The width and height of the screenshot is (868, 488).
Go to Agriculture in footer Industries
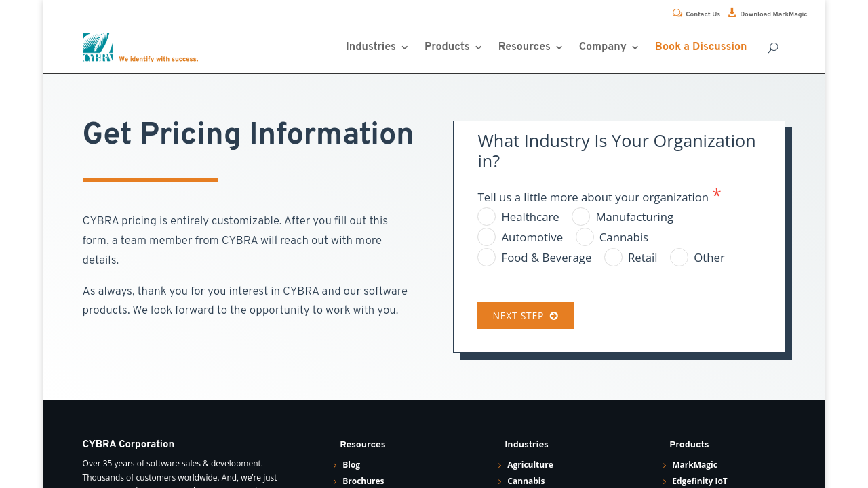click(530, 465)
